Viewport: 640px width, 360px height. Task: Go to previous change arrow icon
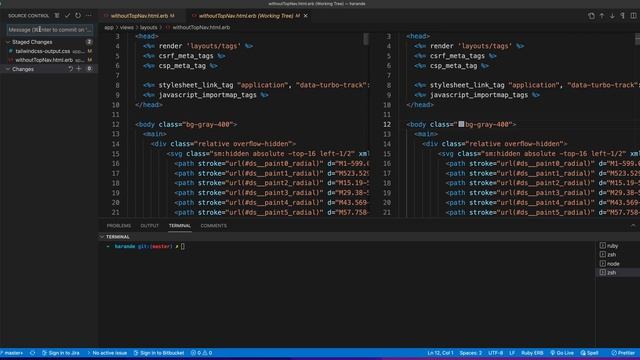(x=602, y=16)
